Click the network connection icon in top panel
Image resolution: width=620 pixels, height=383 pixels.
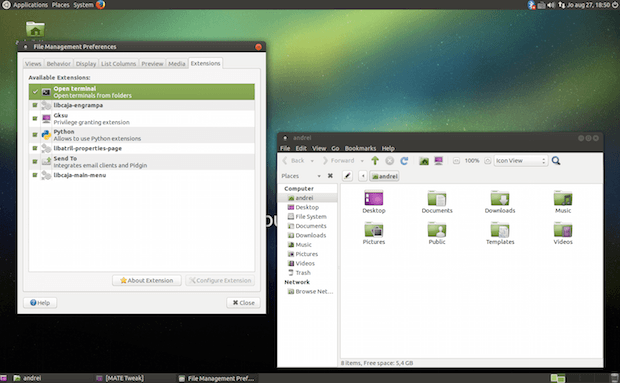tap(561, 5)
